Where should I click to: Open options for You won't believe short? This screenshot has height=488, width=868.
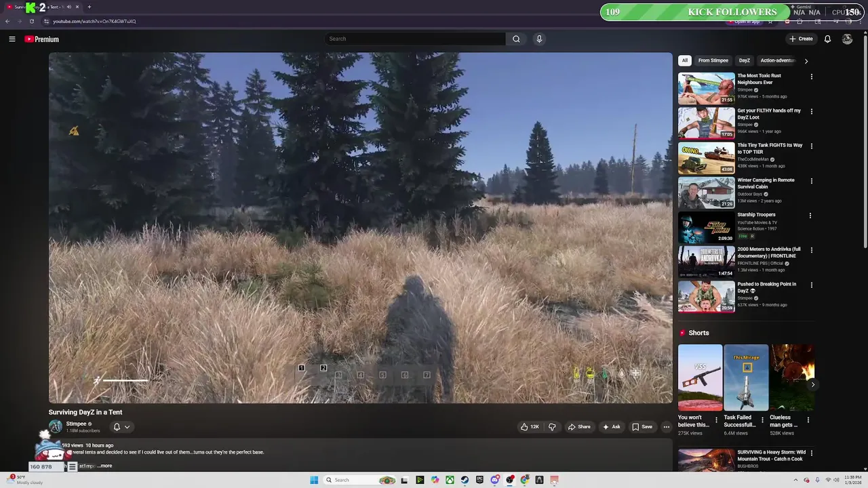(716, 420)
